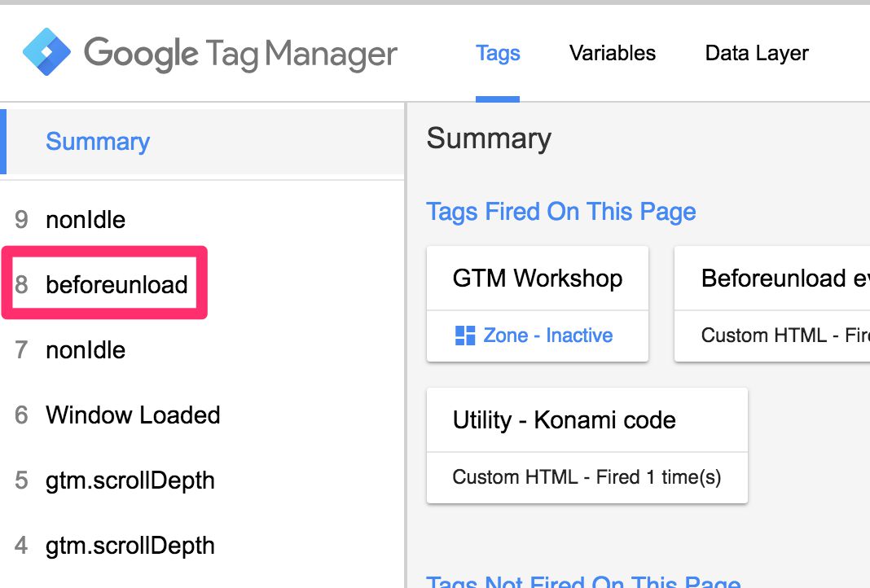This screenshot has width=870, height=588.
Task: Open the Tags tab
Action: click(498, 53)
